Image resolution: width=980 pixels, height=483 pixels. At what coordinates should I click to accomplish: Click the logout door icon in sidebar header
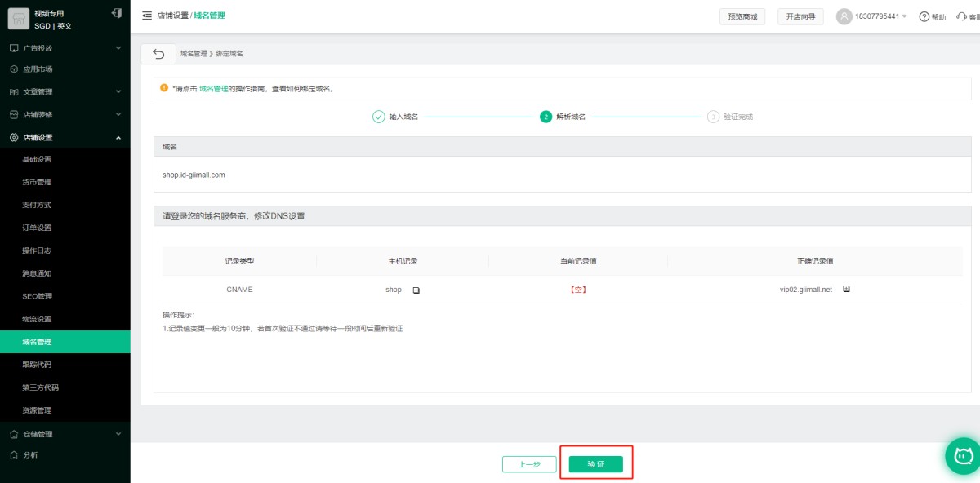[x=117, y=13]
